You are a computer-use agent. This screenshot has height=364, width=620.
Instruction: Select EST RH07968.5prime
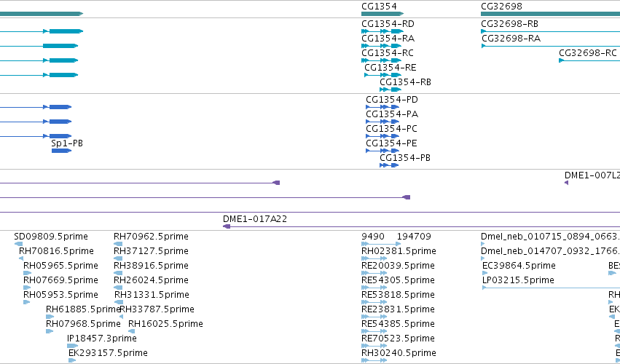click(50, 331)
